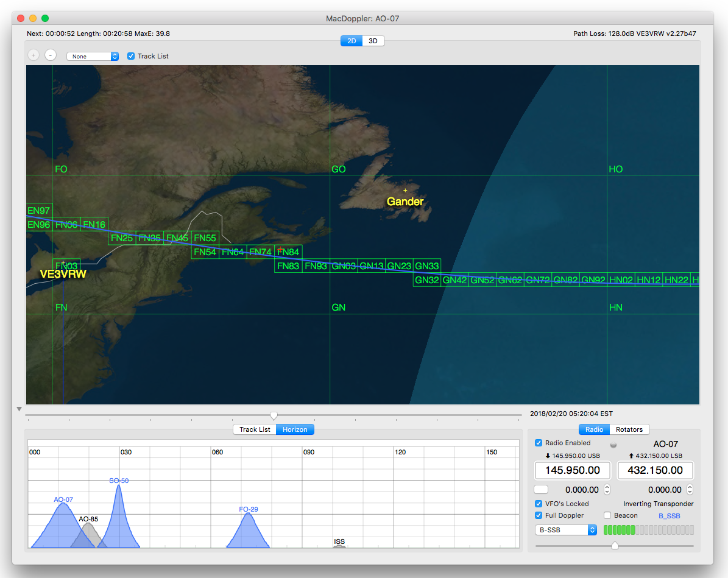Switch to the 3D map view

tap(373, 41)
